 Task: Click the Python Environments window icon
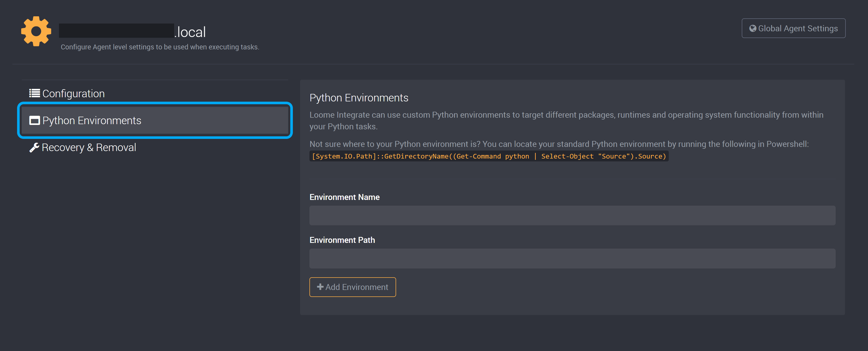(34, 120)
